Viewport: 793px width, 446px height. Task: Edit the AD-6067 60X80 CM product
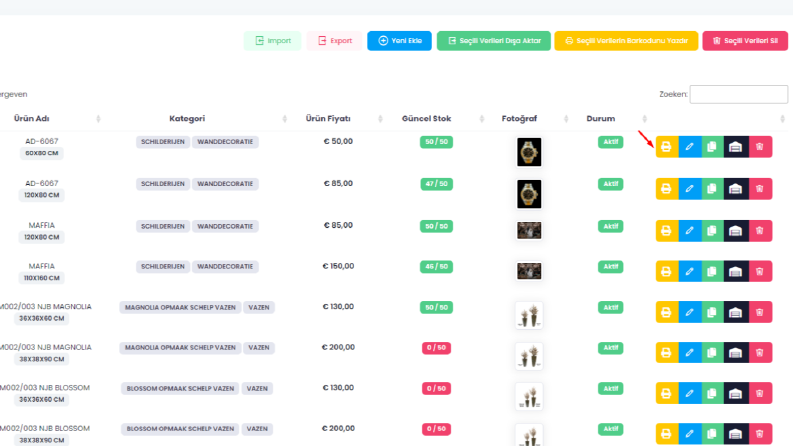coord(689,147)
